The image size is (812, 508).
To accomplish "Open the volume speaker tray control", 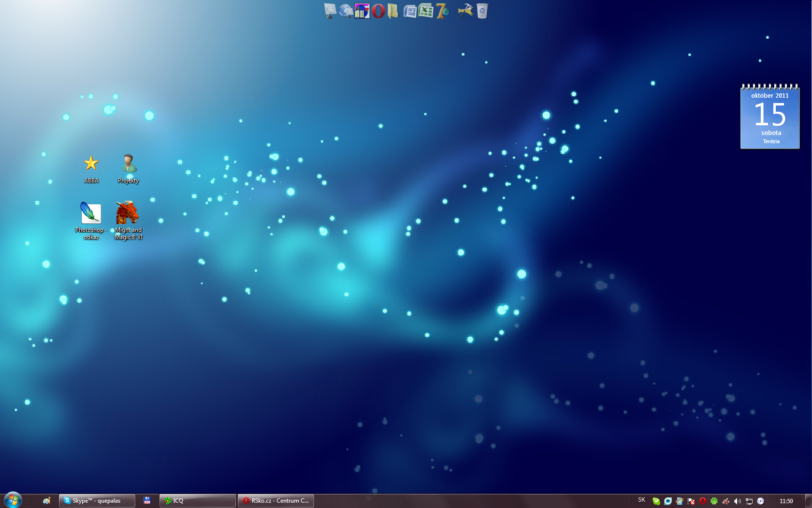I will [737, 501].
